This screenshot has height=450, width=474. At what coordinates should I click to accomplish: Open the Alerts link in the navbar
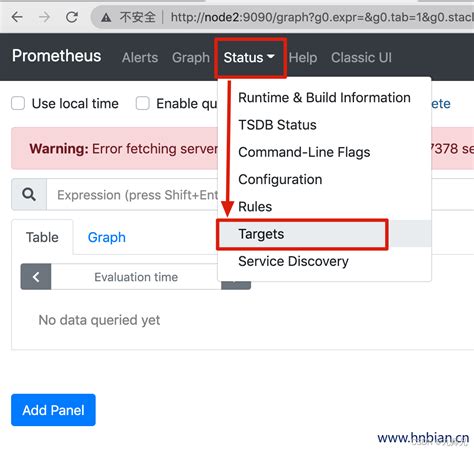click(140, 58)
